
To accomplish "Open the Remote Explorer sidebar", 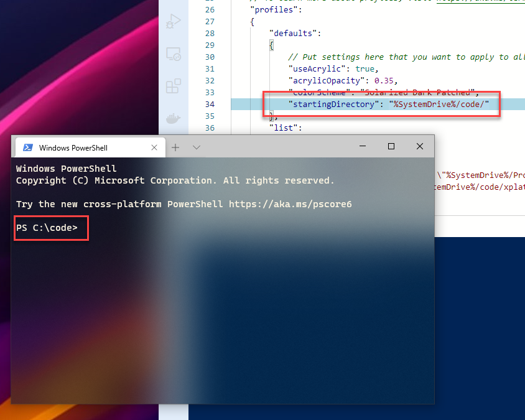I will point(174,54).
